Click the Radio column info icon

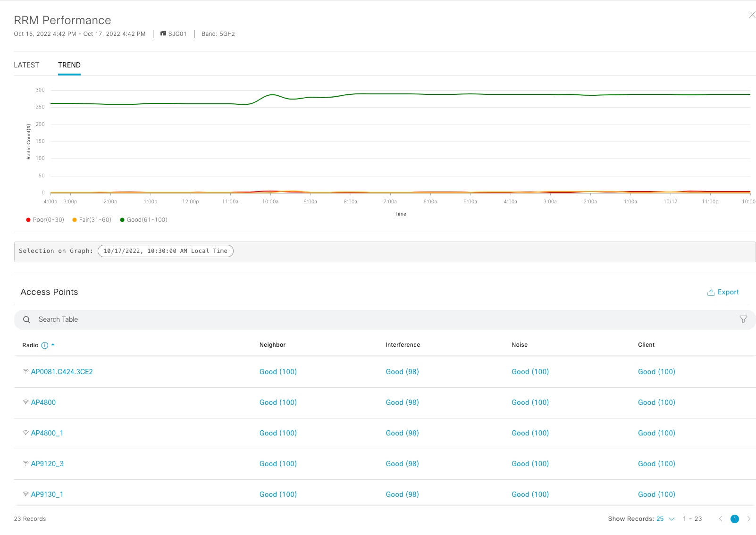tap(45, 345)
